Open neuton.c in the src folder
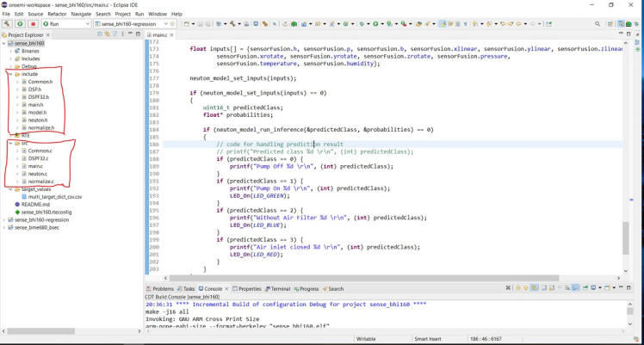 (37, 174)
